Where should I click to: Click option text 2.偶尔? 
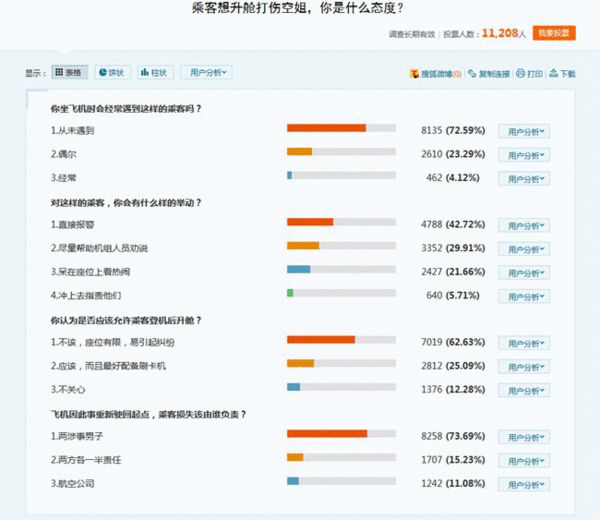coord(64,154)
